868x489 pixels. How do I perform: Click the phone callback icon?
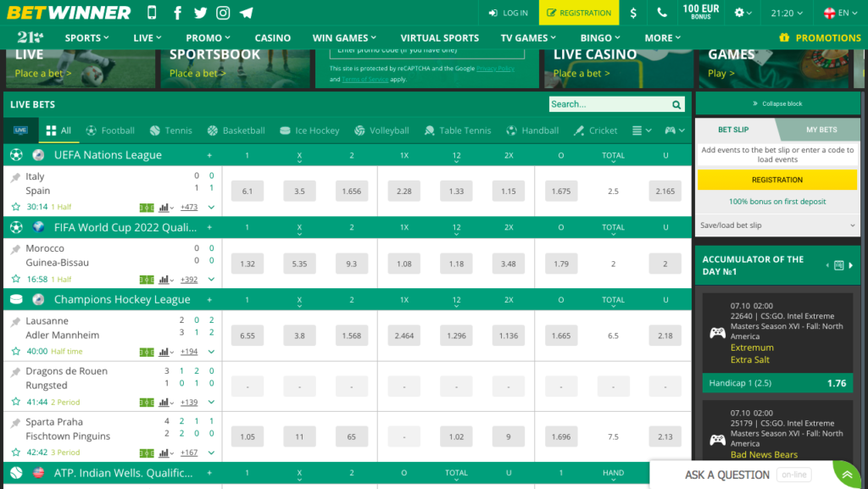[x=661, y=13]
